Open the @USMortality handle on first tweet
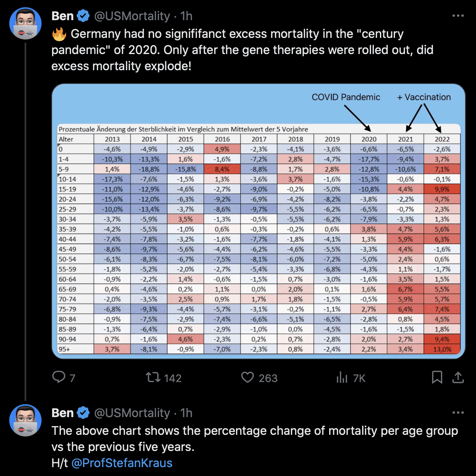This screenshot has width=476, height=476. coord(132,16)
